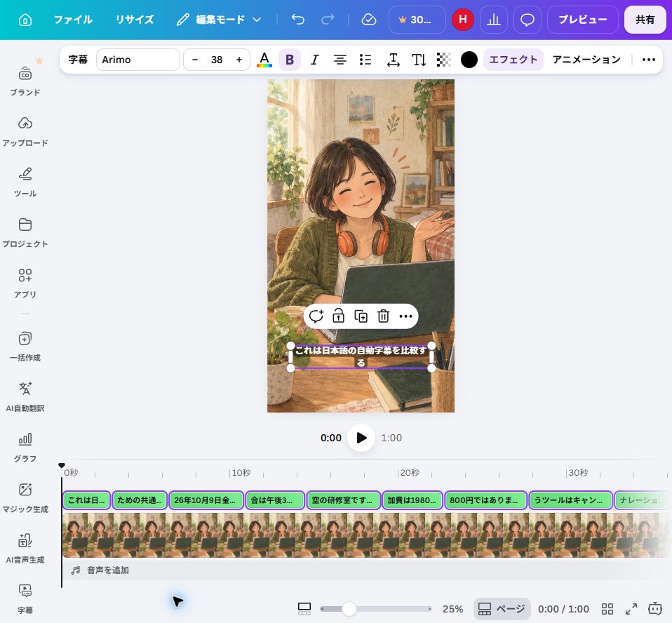Open the comments speech bubble icon
Viewport: 672px width, 623px height.
[x=527, y=20]
